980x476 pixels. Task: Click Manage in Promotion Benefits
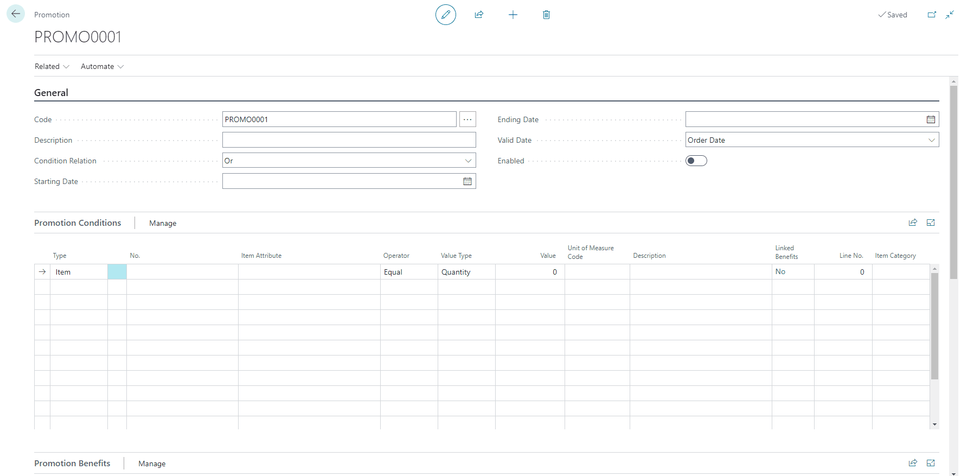tap(152, 464)
